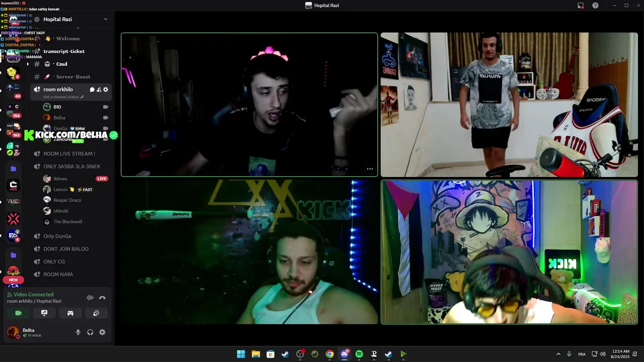Click the camera icon next to Belha
The image size is (644, 362).
point(106,118)
